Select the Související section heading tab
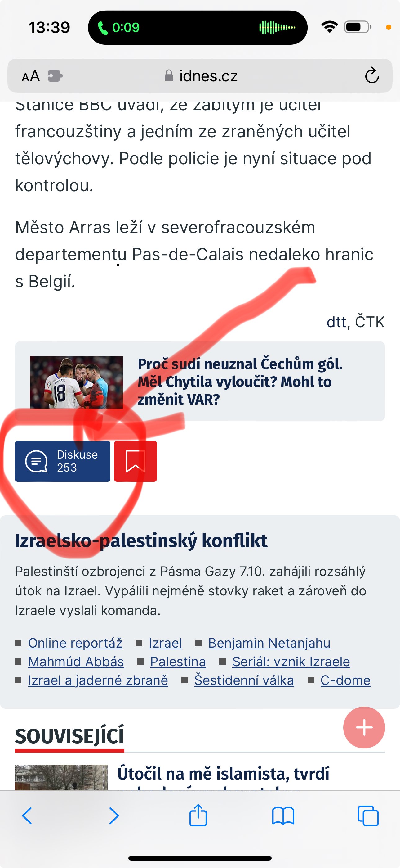The height and width of the screenshot is (868, 400). coord(69,736)
